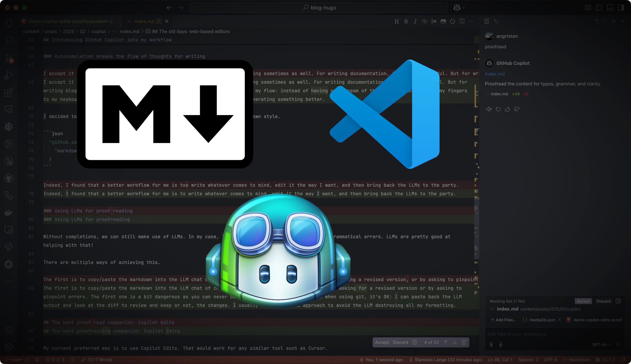This screenshot has height=364, width=631.
Task: Send the Copilot edit request
Action: [619, 344]
